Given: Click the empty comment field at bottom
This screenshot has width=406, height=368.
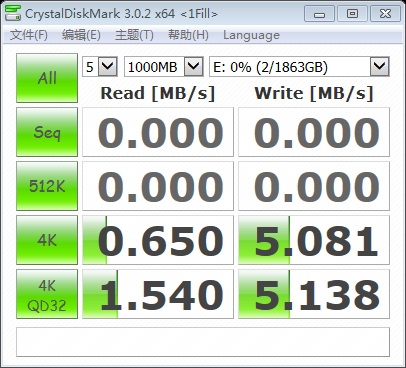Looking at the screenshot, I should point(203,342).
